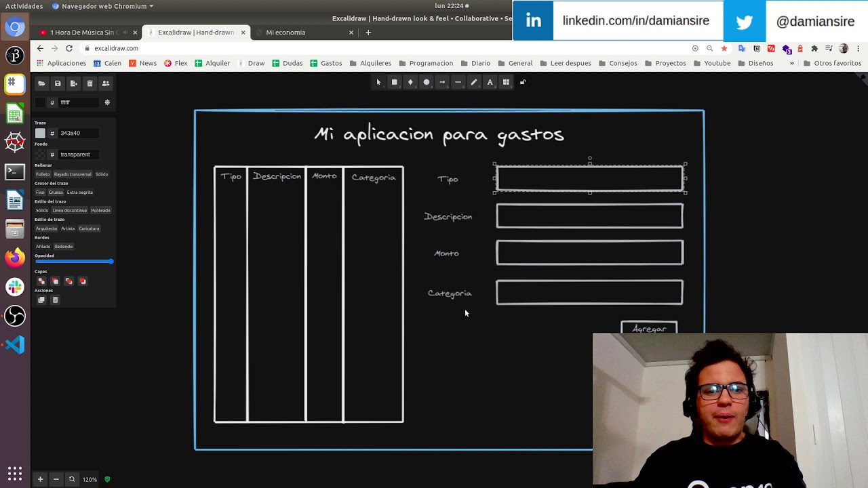Click bring to front layer icon

tap(68, 281)
